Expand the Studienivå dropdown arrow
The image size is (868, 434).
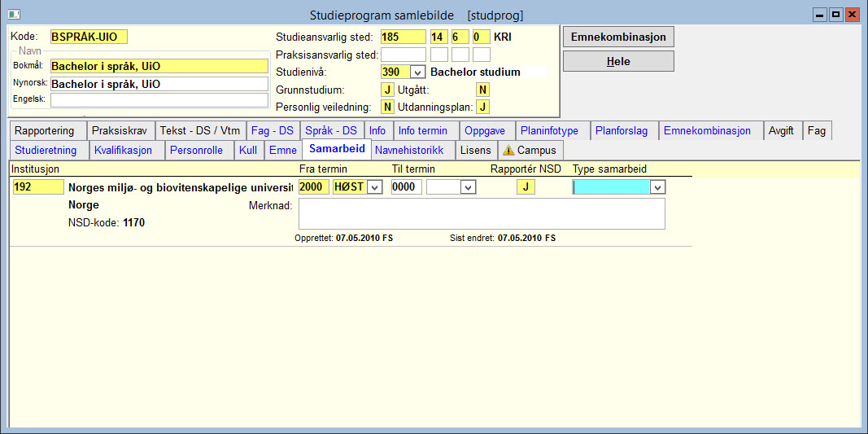pyautogui.click(x=417, y=72)
